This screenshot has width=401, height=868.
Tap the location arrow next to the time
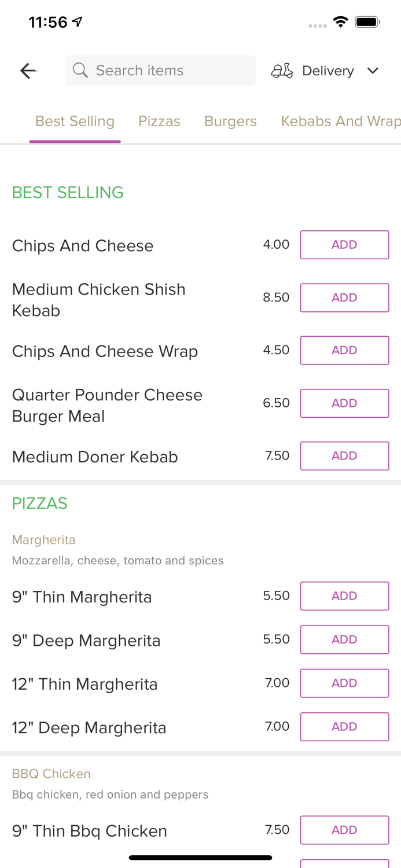click(x=78, y=20)
